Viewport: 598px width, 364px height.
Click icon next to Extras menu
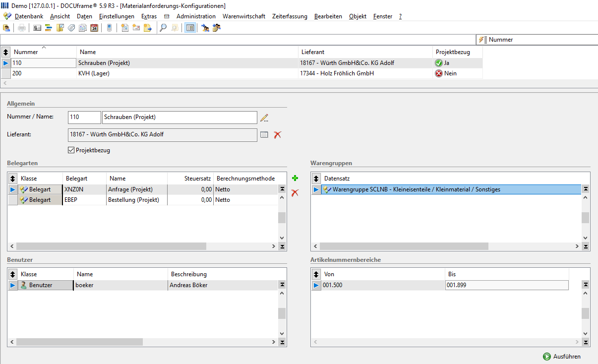167,16
